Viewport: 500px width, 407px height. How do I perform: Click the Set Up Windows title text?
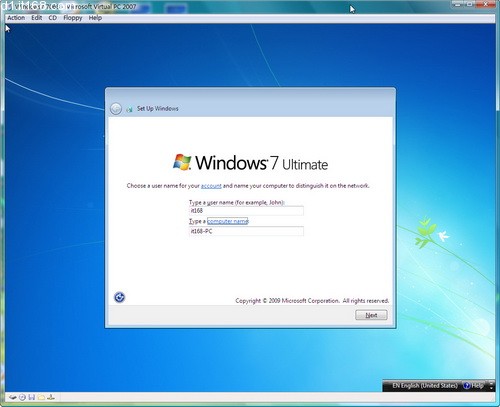tap(158, 109)
